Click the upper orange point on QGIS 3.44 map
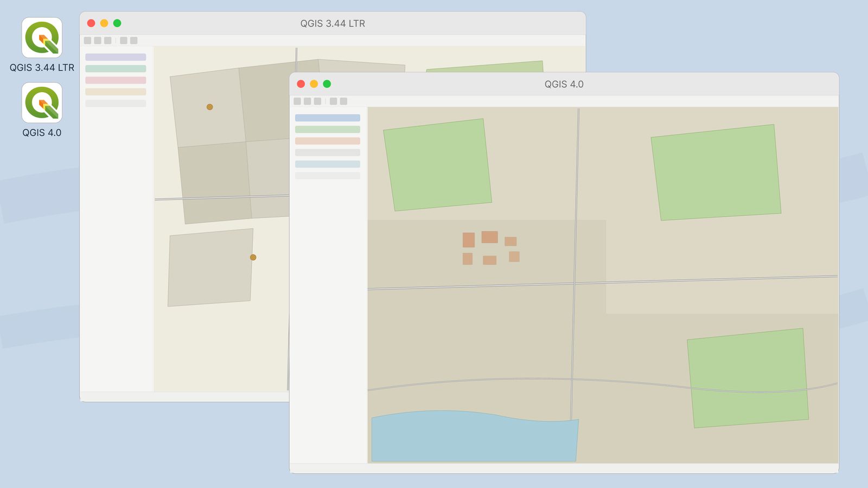Viewport: 868px width, 488px height. 209,107
